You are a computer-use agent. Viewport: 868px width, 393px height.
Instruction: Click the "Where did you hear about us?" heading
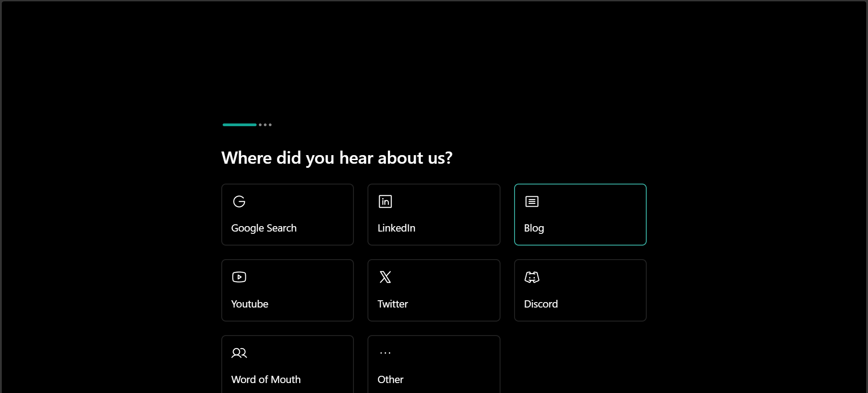coord(337,158)
